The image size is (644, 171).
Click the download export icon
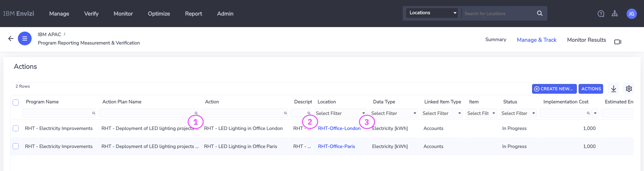point(613,89)
